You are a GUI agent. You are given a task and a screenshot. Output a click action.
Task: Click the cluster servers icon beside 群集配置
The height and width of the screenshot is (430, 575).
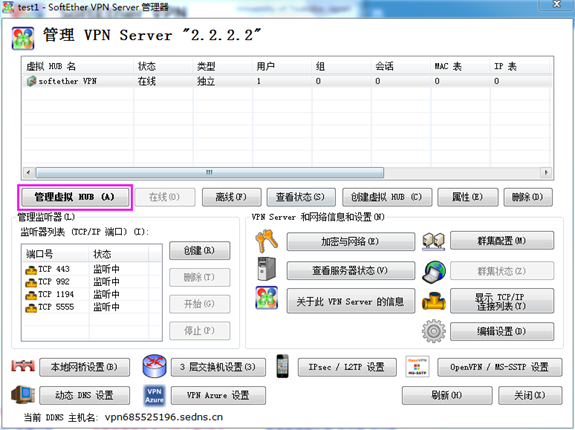point(433,241)
